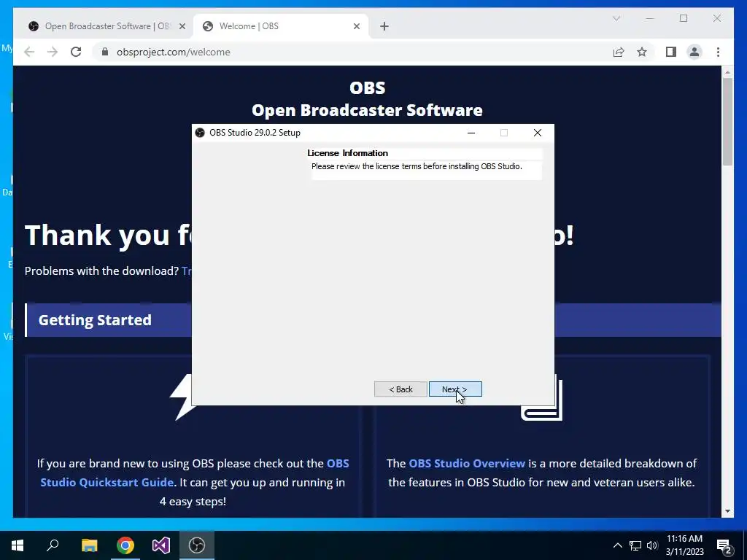This screenshot has height=560, width=747.
Task: Show hidden system tray icons
Action: click(x=617, y=545)
